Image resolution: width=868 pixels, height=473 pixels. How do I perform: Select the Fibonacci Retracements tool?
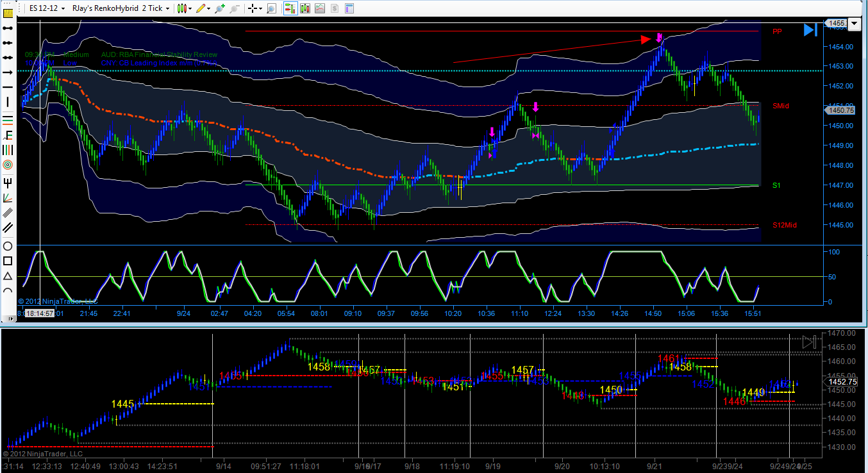point(8,119)
